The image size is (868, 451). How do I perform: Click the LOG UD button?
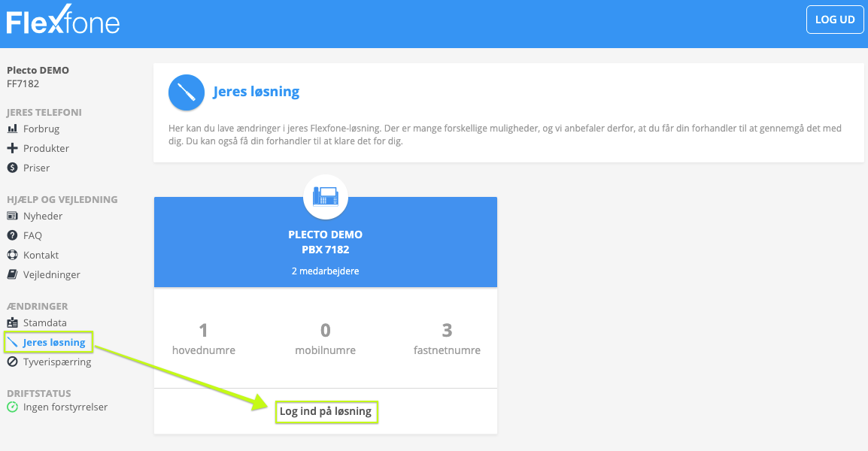point(835,20)
